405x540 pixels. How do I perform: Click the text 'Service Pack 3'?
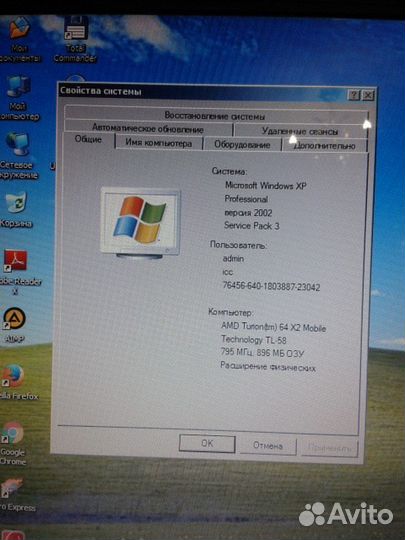coord(252,226)
